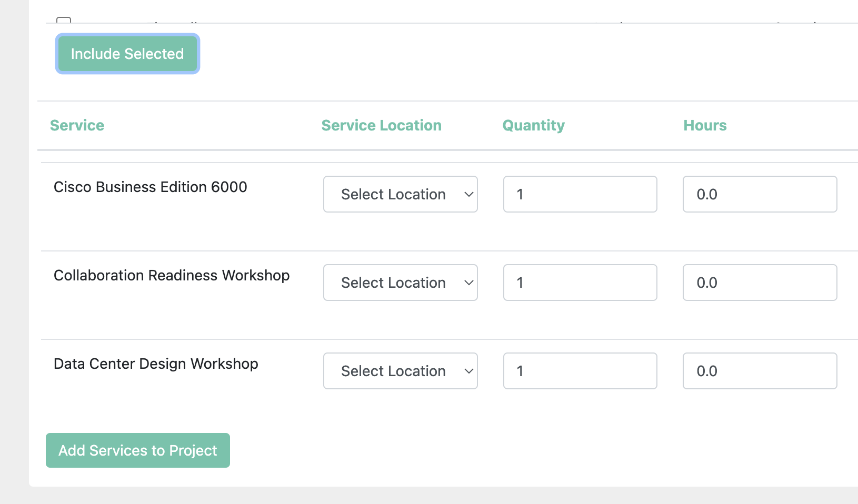
Task: Click the Quantity field for Collaboration Readiness Workshop
Action: 580,283
